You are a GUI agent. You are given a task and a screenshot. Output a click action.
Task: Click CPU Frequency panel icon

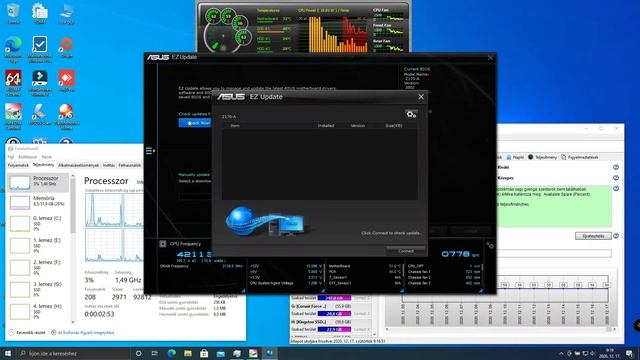(x=162, y=244)
